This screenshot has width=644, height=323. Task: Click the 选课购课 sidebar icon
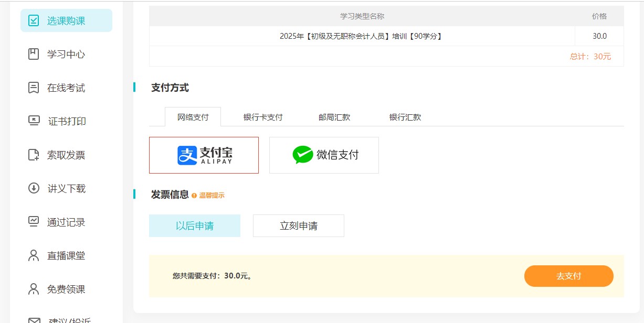tap(34, 21)
